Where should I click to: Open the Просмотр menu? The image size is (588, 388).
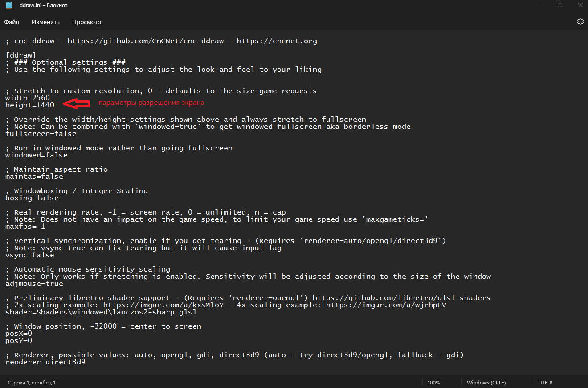tap(86, 22)
